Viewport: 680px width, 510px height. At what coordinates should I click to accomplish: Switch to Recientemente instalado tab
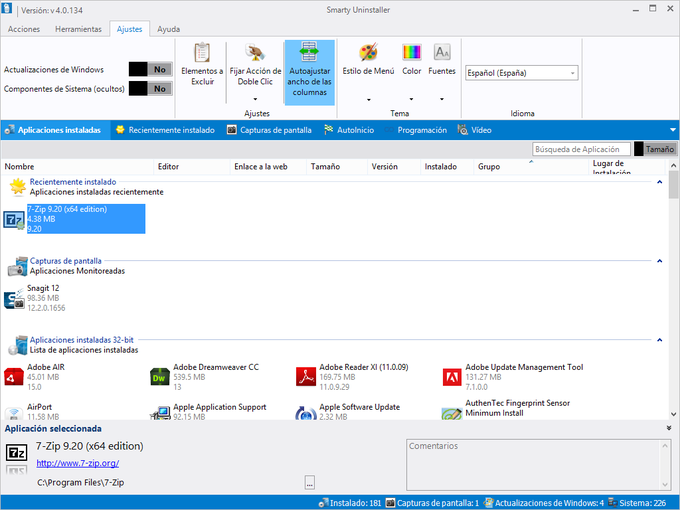tap(165, 130)
